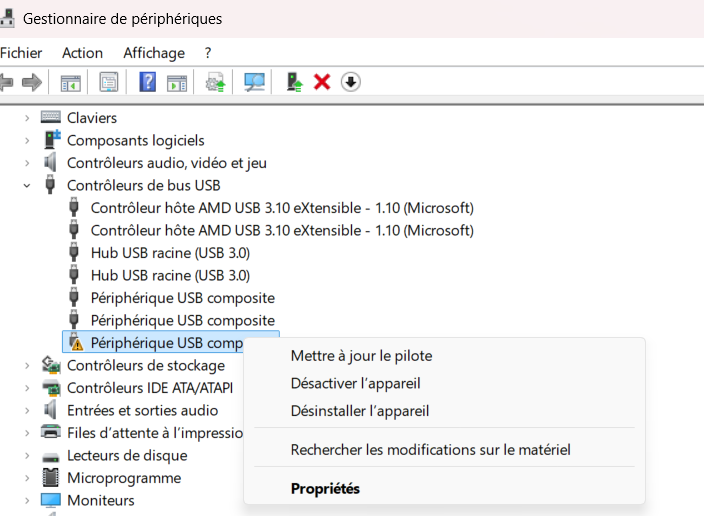Open the Fichier menu
Viewport: 704px width, 516px height.
coord(21,53)
